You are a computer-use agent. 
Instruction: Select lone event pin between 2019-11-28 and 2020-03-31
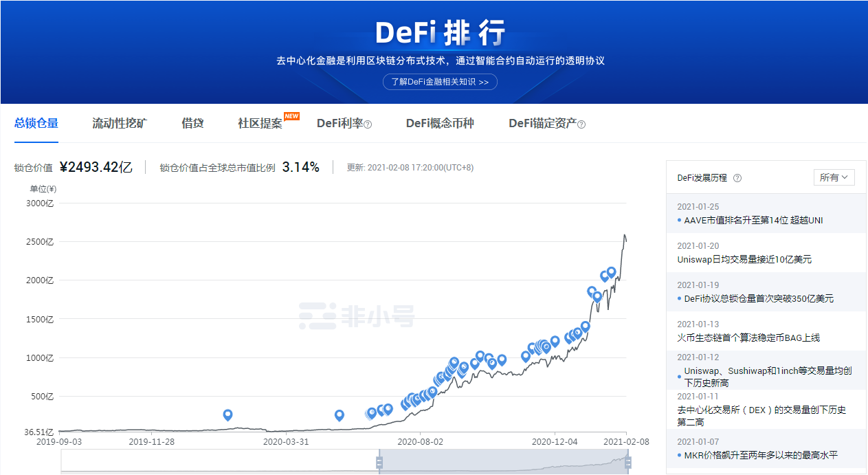pos(228,415)
